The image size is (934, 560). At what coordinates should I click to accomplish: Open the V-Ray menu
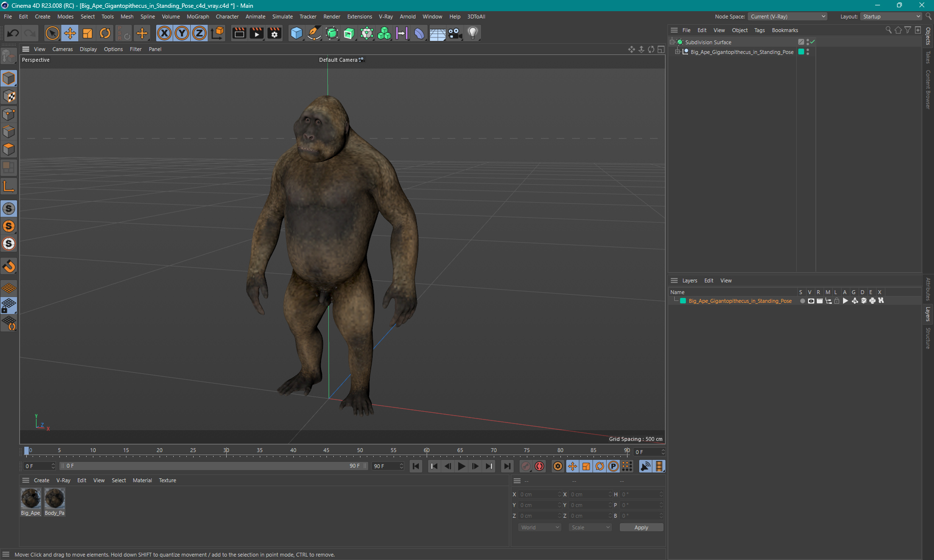tap(386, 17)
